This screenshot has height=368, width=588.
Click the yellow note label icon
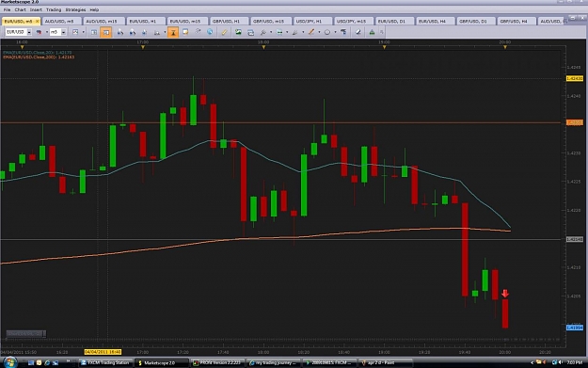click(185, 32)
